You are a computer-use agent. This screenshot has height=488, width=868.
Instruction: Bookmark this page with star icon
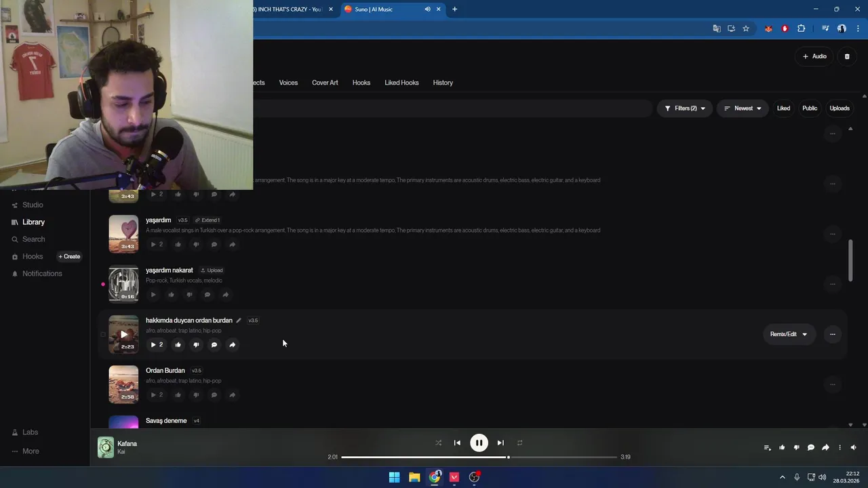pos(746,28)
